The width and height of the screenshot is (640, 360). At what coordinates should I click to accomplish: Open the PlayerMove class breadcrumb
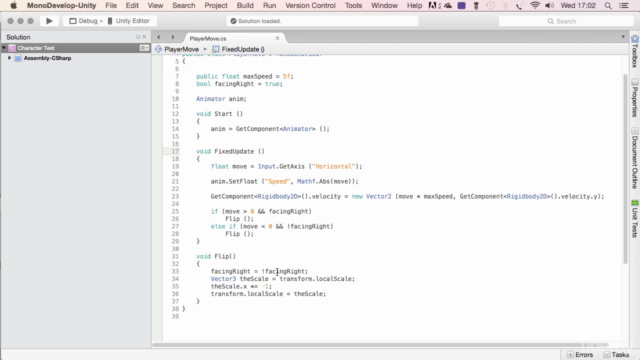(177, 49)
